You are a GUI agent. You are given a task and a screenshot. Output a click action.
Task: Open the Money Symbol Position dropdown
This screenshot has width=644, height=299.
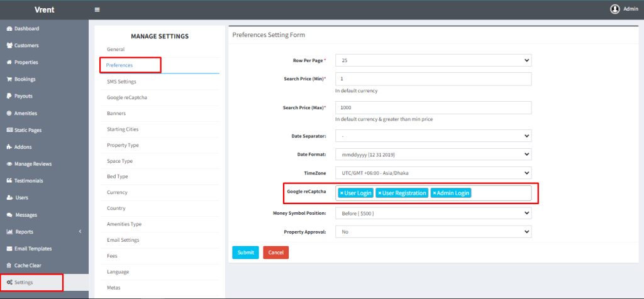coord(433,214)
